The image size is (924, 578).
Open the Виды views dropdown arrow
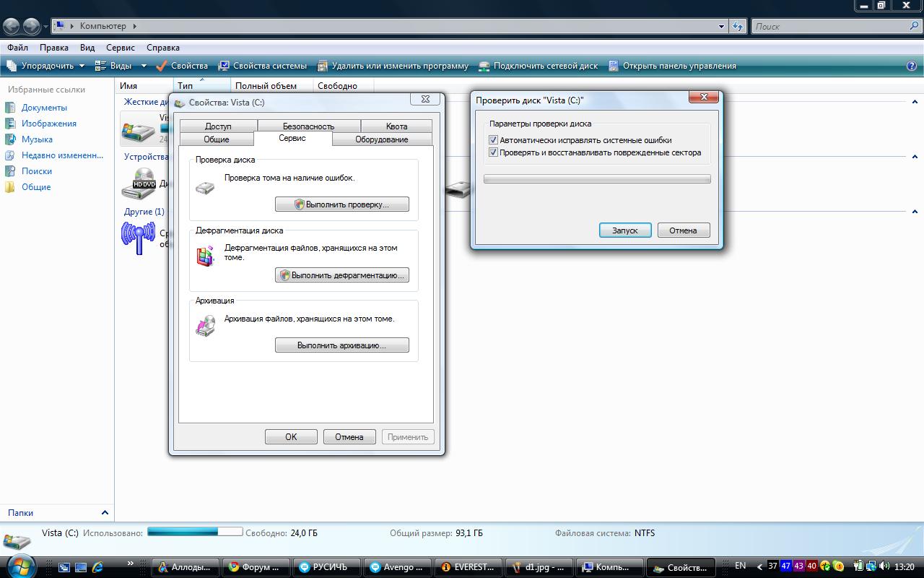(144, 66)
